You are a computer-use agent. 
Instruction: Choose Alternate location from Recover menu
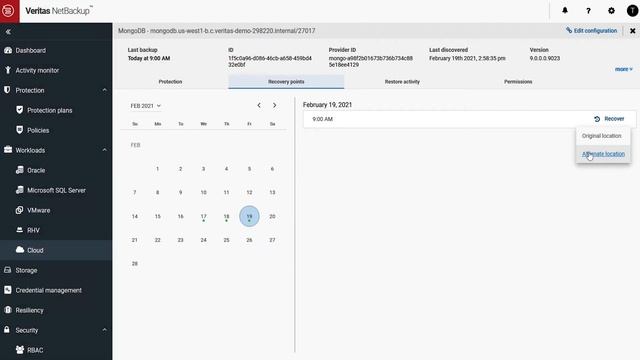(x=603, y=154)
